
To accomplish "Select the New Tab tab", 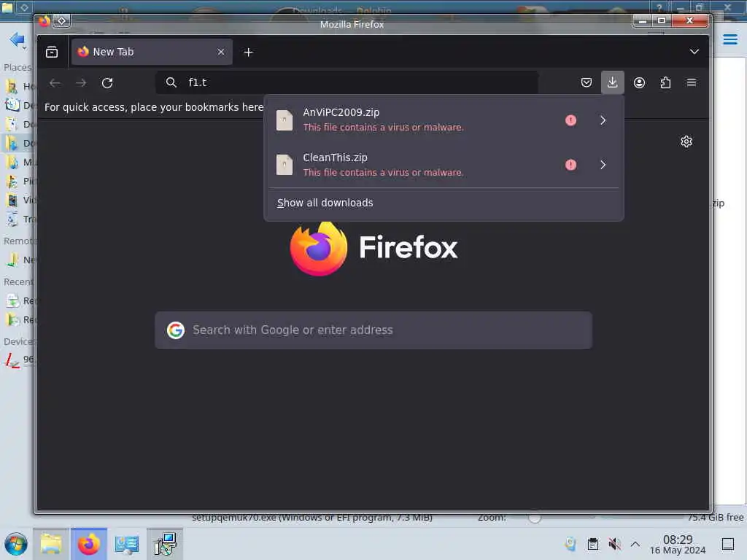I will (x=152, y=52).
